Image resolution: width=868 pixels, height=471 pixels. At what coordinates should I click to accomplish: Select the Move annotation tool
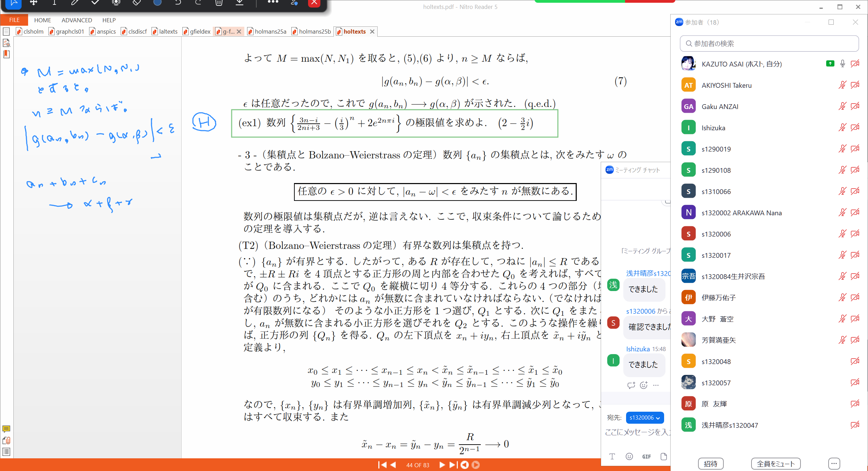click(x=34, y=3)
